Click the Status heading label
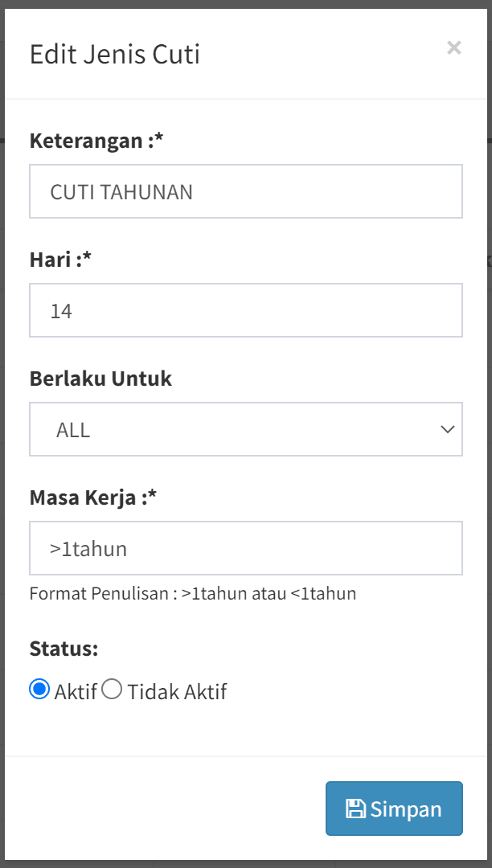 (x=64, y=649)
